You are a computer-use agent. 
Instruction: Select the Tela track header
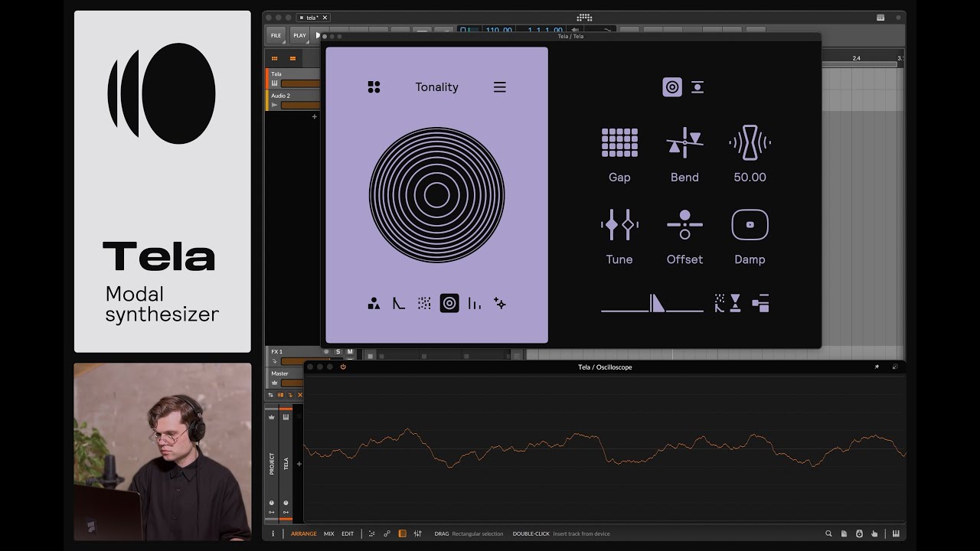292,79
